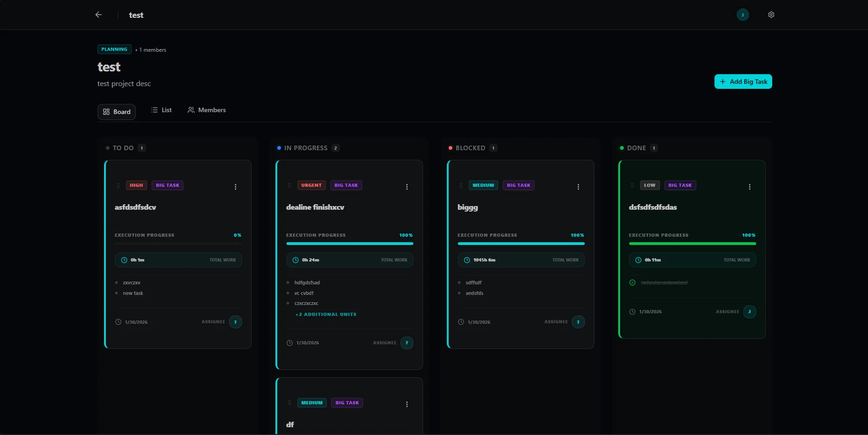Click the IN PROGRESS column header
Screen dimensions: 868x435
point(306,148)
